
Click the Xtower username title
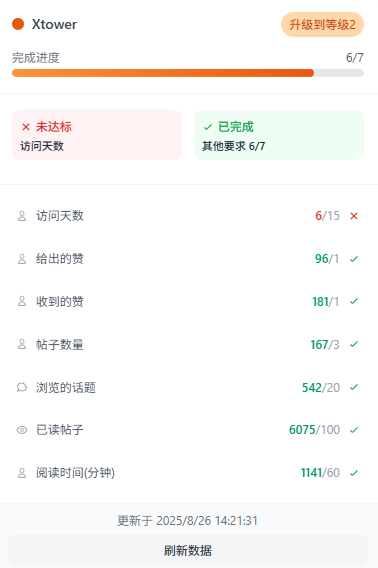54,24
